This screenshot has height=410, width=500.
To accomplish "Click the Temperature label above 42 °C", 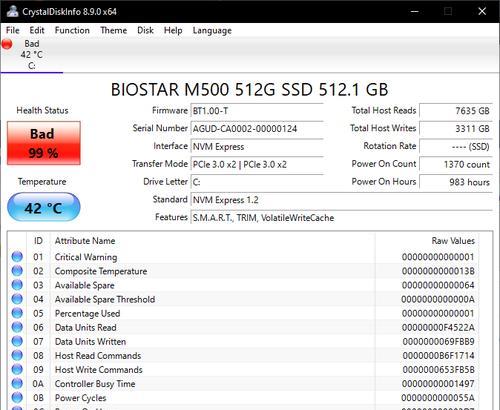I will [42, 182].
